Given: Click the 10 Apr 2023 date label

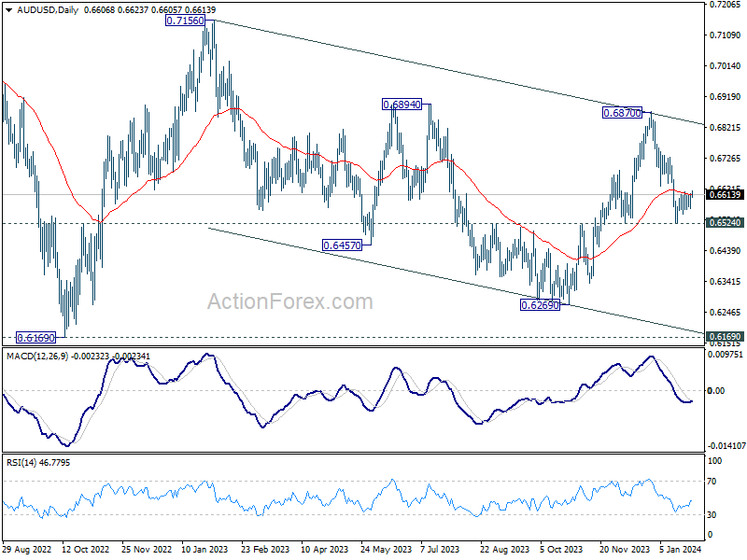Looking at the screenshot, I should pos(325,549).
